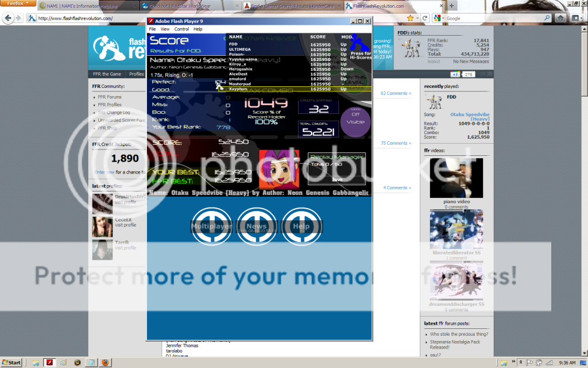Click the Firefox Home button icon
This screenshot has width=588, height=368.
click(x=560, y=18)
